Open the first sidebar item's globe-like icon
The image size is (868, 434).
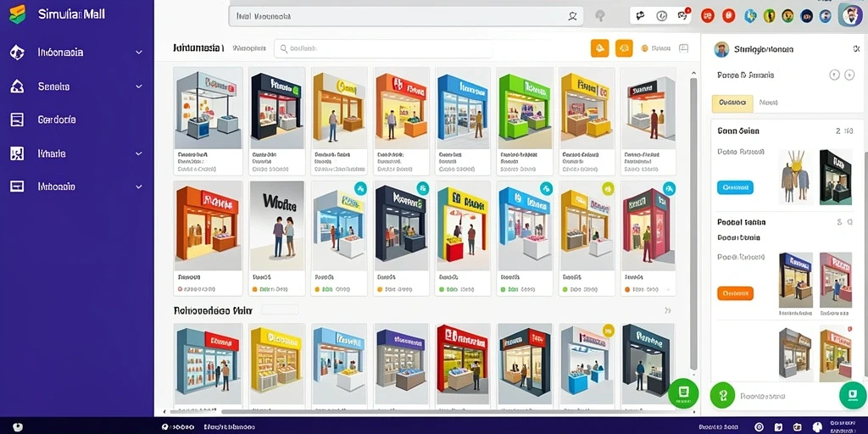coord(17,53)
